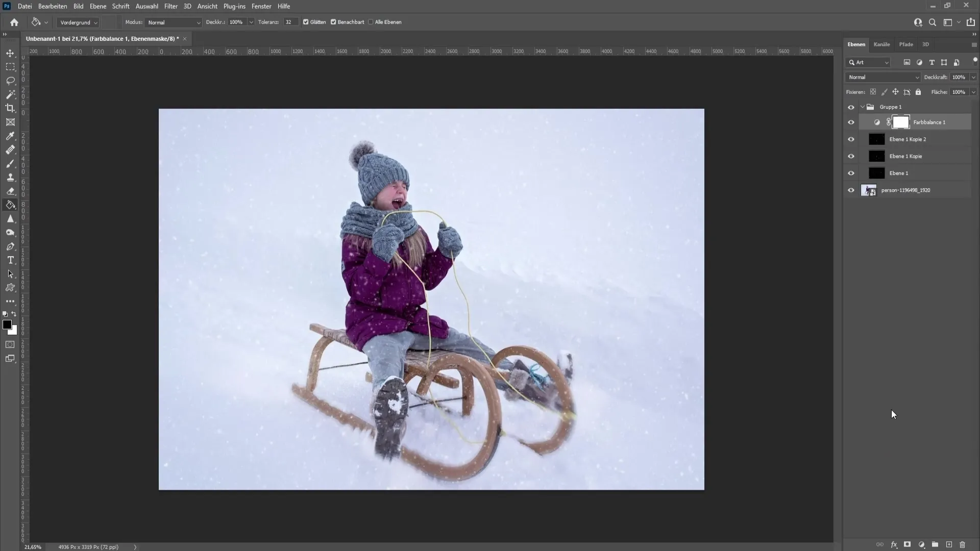The height and width of the screenshot is (551, 980).
Task: Click the foreground color swatch
Action: point(8,325)
